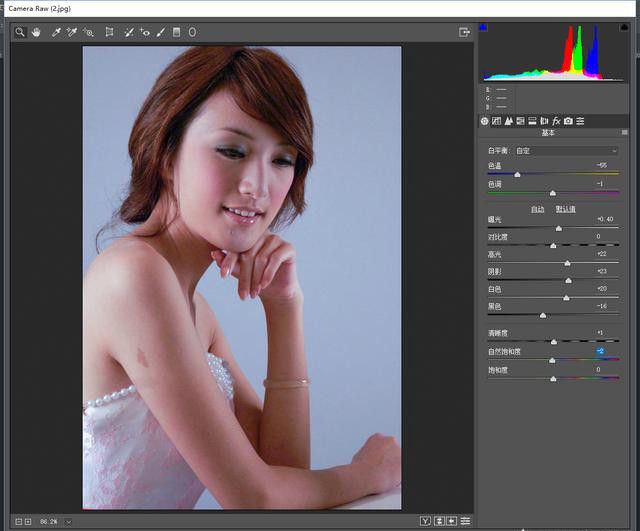This screenshot has width=640, height=531.
Task: Select the Zoom tool
Action: [x=20, y=32]
